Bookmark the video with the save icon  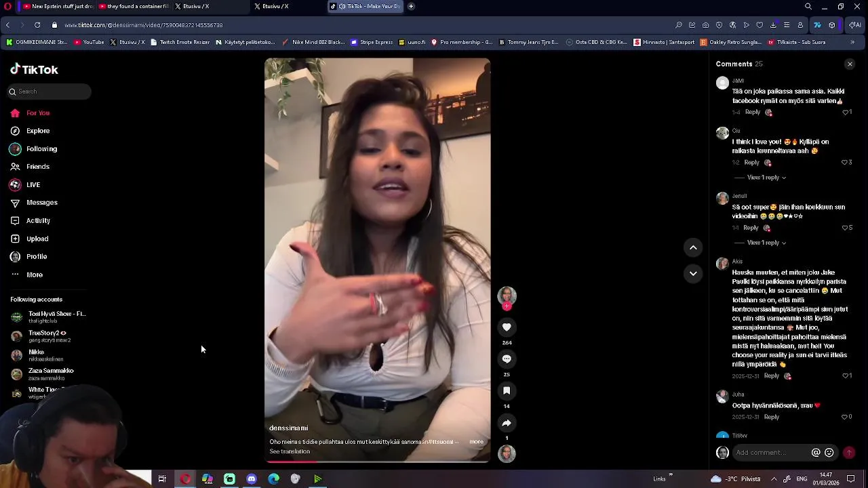pyautogui.click(x=507, y=391)
